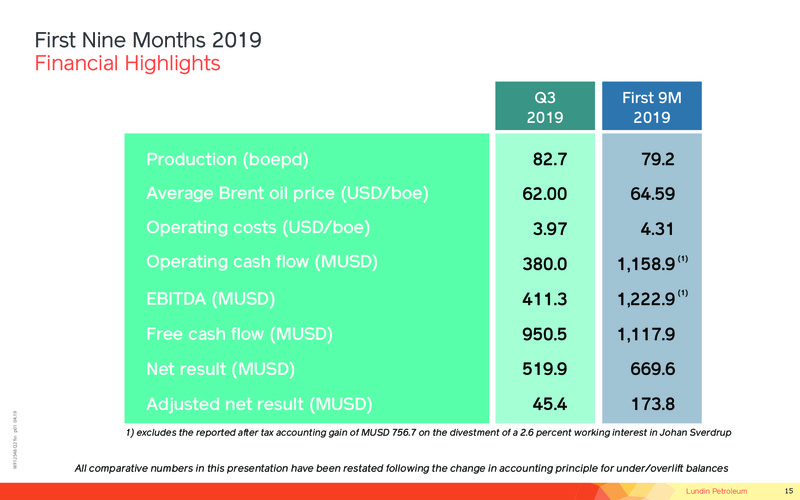800x500 pixels.
Task: Select the 9M operating costs value 4.31
Action: pos(658,229)
